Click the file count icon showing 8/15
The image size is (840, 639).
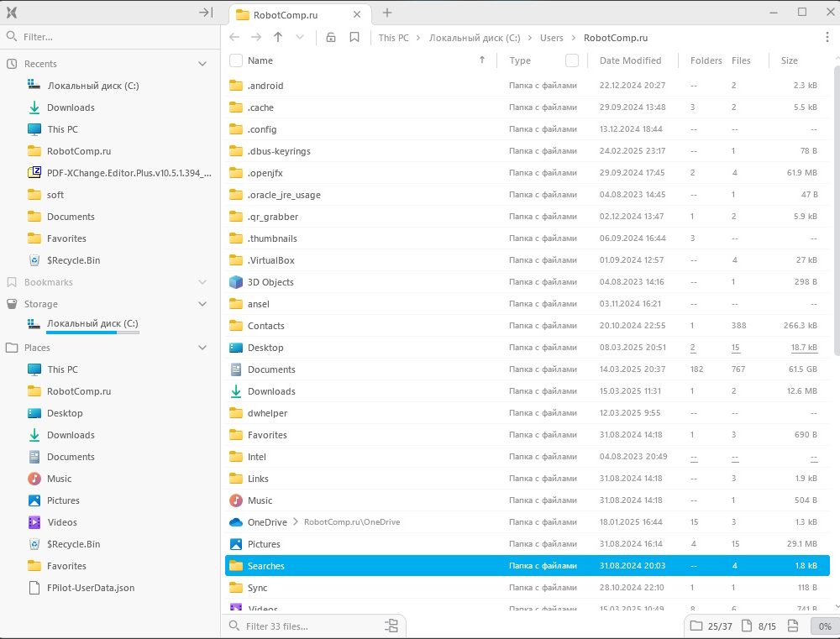pos(747,626)
